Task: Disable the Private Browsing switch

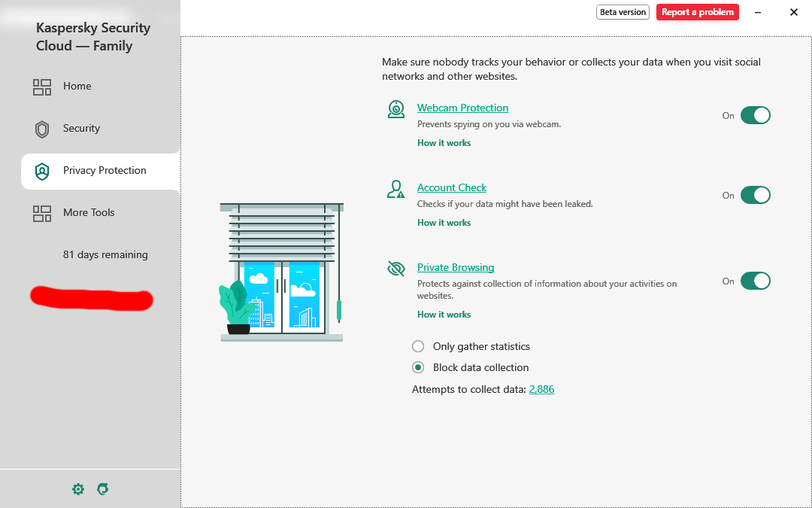Action: point(755,281)
